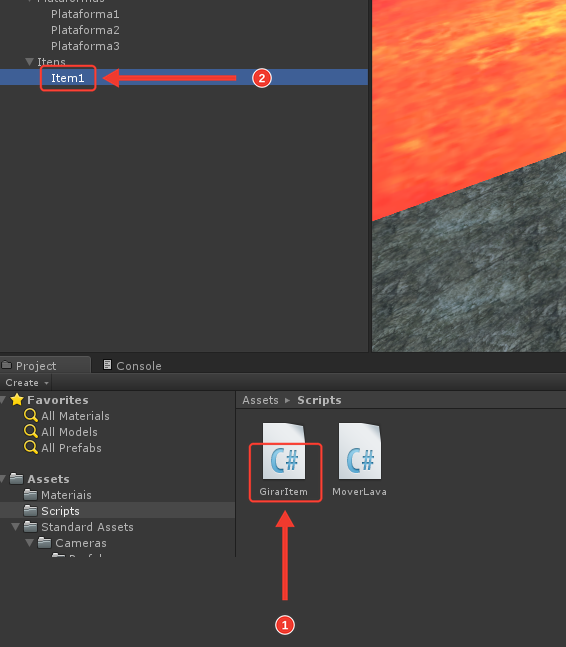The height and width of the screenshot is (647, 566).
Task: Select the Standard Assets folder
Action: 87,527
